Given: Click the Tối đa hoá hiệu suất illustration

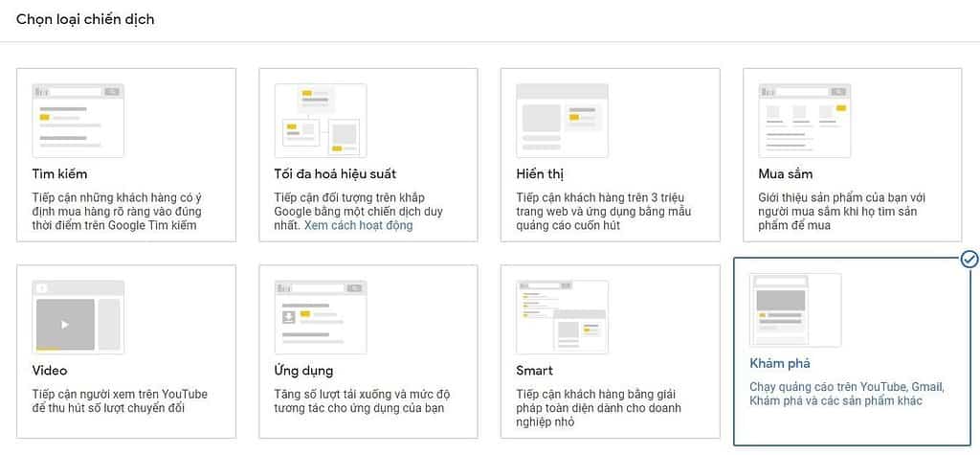Looking at the screenshot, I should pyautogui.click(x=321, y=120).
